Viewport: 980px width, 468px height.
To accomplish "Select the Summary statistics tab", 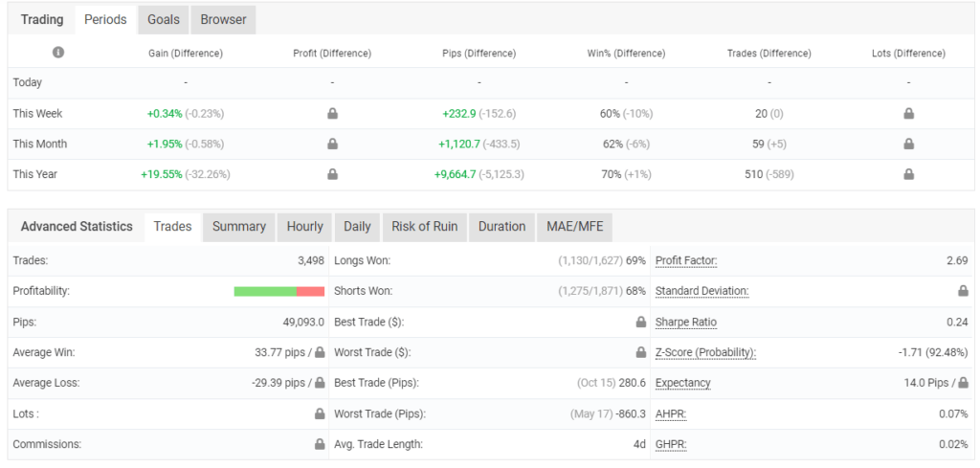I will click(x=239, y=227).
